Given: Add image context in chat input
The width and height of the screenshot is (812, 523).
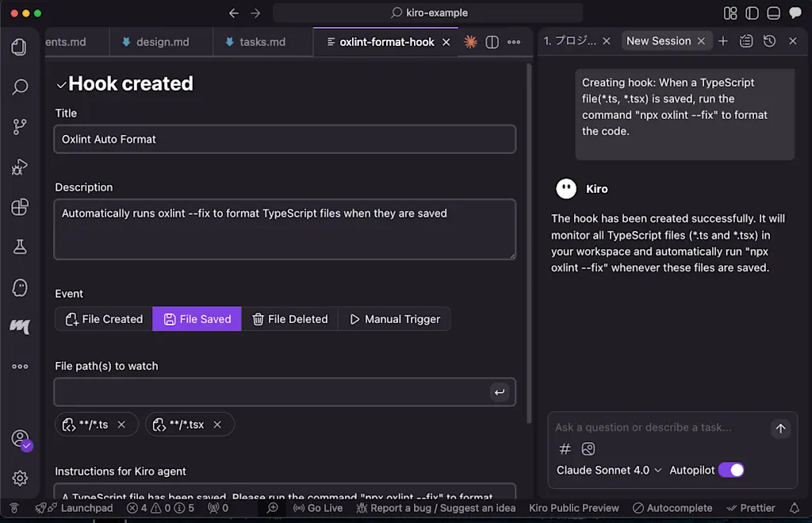Looking at the screenshot, I should click(x=588, y=449).
